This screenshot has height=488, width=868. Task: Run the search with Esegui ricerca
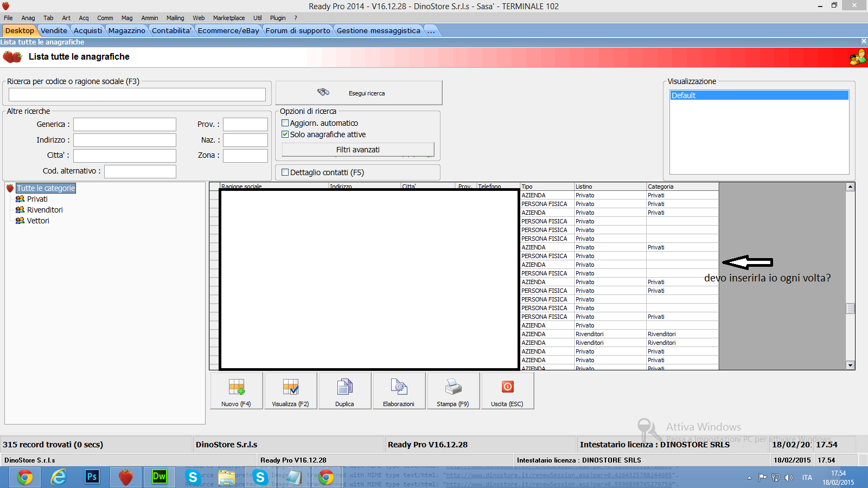[x=359, y=93]
